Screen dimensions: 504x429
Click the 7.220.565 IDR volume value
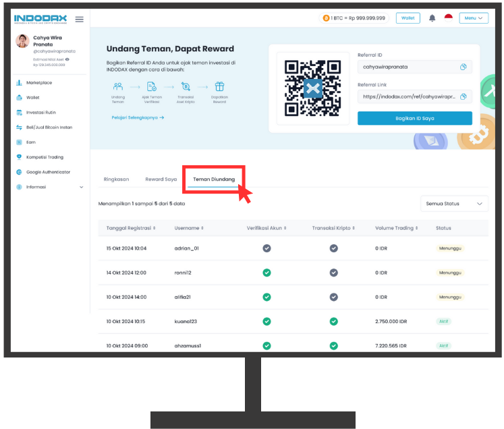tap(391, 346)
